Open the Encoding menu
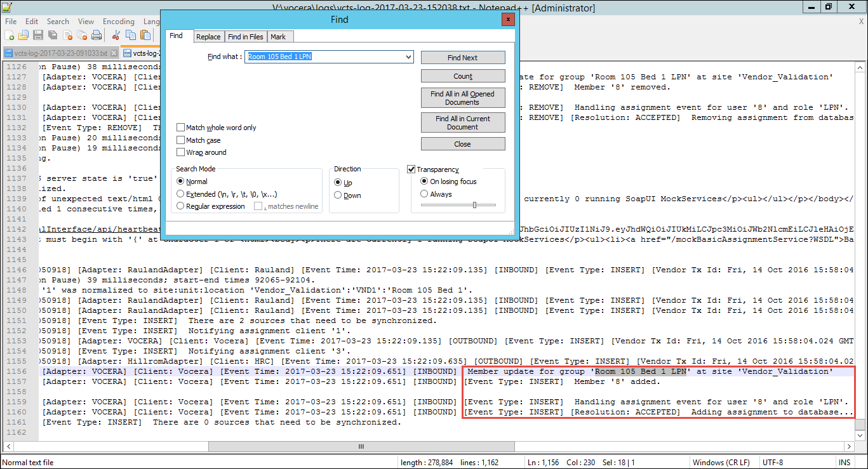Image resolution: width=868 pixels, height=469 pixels. pyautogui.click(x=119, y=21)
